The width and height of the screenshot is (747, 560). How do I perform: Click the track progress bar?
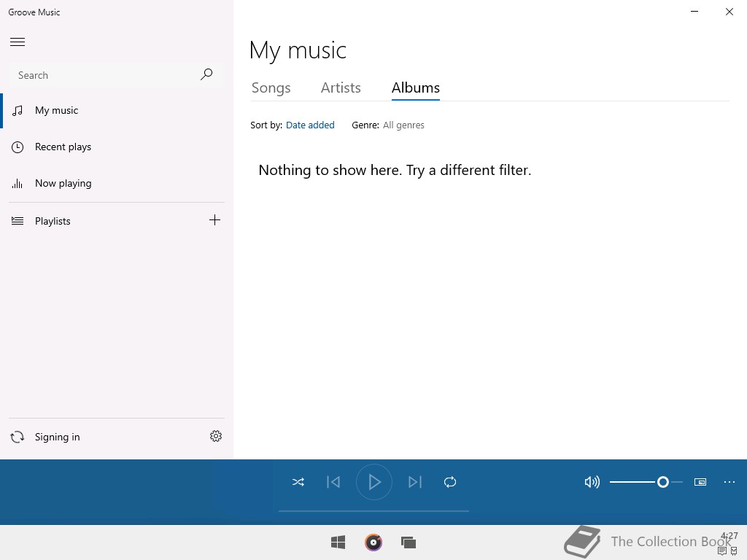coord(374,511)
